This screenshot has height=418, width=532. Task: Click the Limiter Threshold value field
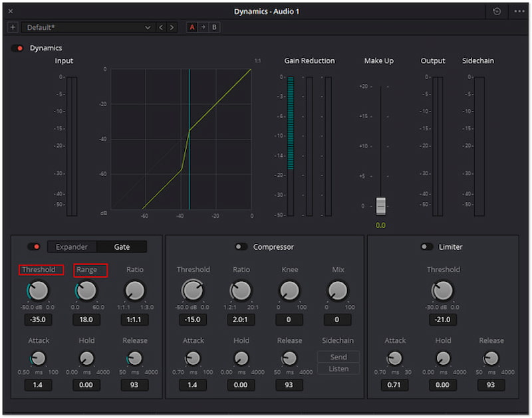pos(443,320)
